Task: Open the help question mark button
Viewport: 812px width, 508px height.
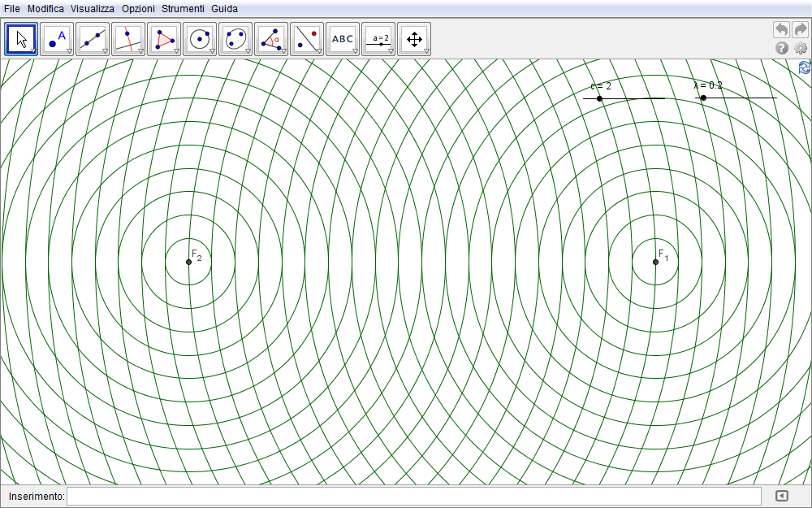Action: [x=781, y=48]
